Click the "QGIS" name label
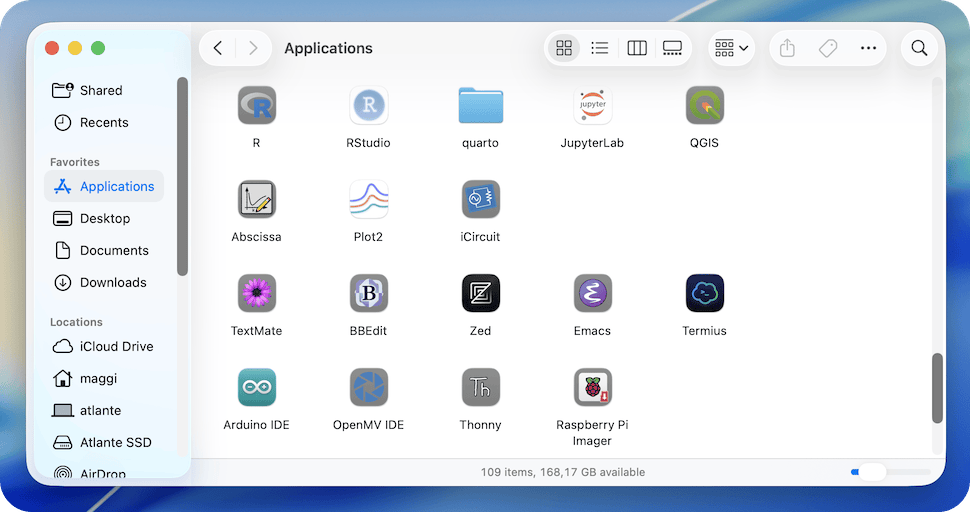 704,143
